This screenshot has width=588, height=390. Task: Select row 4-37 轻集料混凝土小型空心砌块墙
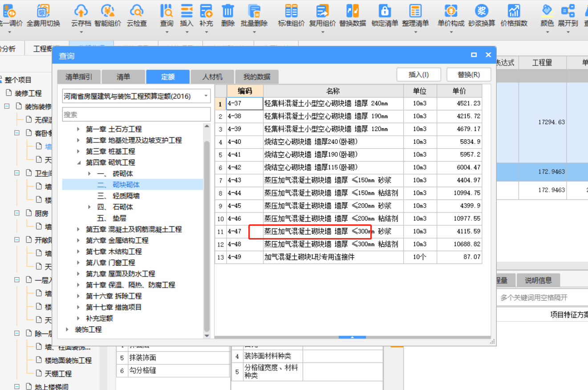click(x=349, y=103)
